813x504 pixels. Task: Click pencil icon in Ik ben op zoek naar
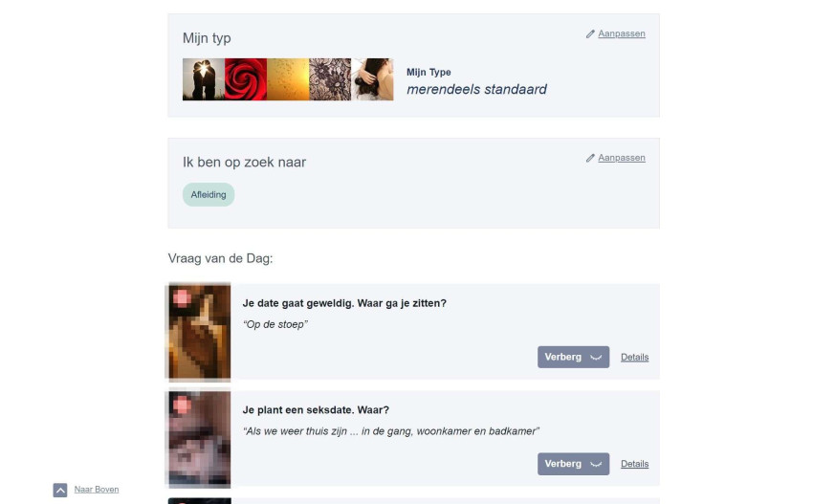click(590, 158)
